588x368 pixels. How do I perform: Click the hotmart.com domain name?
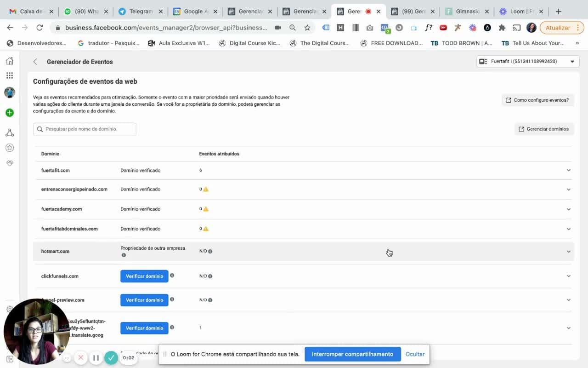[x=55, y=252]
